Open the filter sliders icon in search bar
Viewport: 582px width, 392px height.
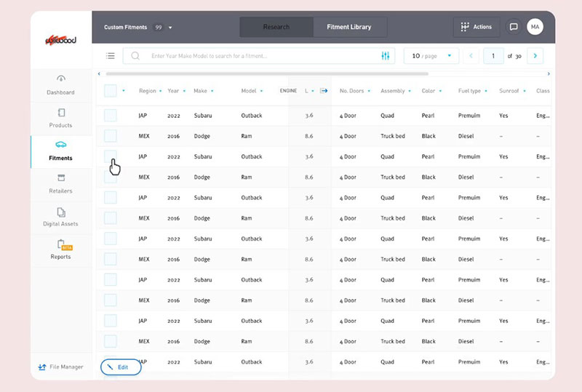386,56
